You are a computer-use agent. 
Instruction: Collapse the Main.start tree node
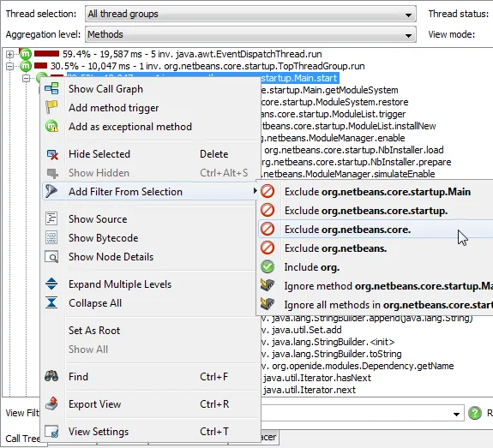click(x=27, y=78)
